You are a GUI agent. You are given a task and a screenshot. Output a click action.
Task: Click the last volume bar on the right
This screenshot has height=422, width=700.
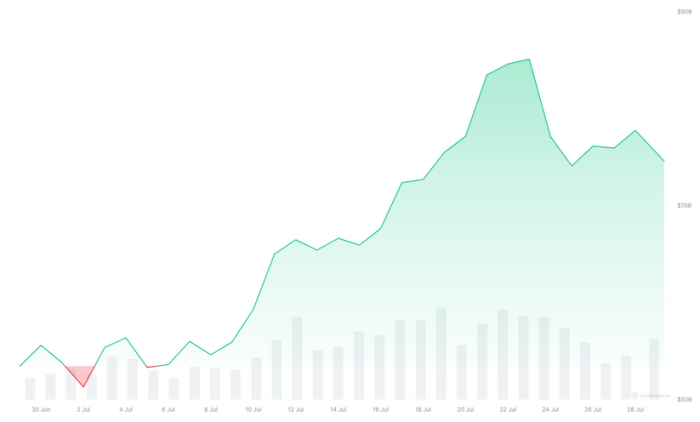point(654,369)
